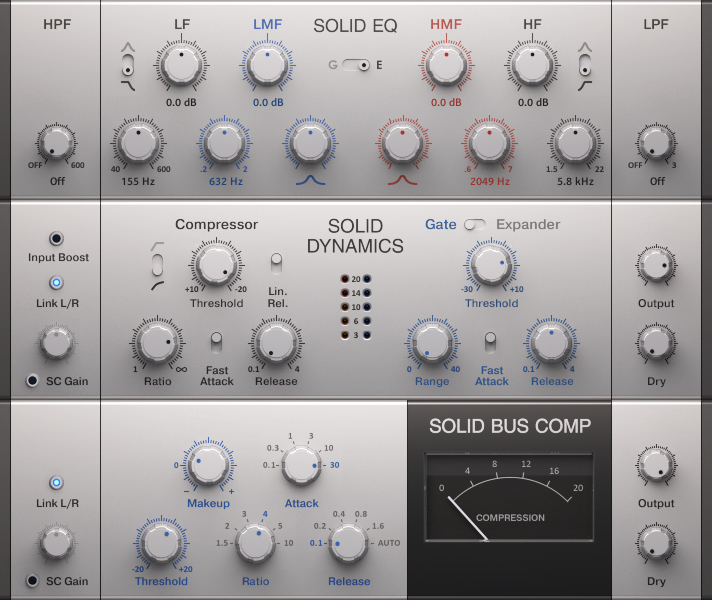This screenshot has width=712, height=600.
Task: Click the Gate Release knob
Action: point(551,343)
